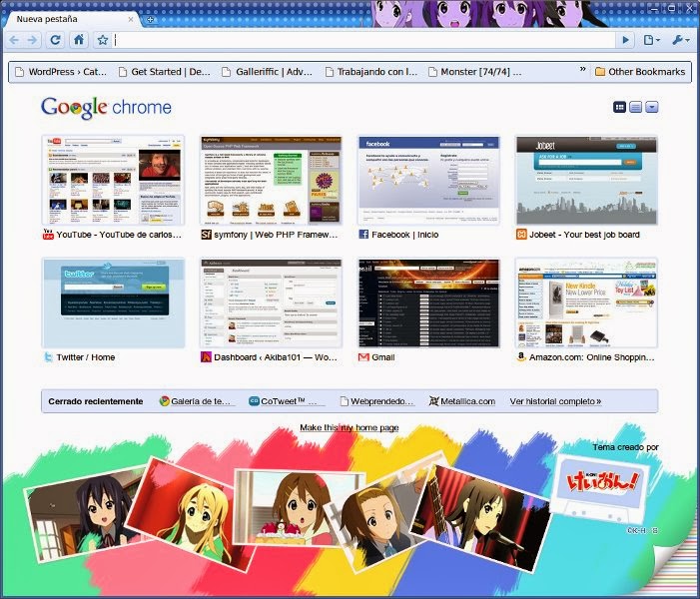Click the Google chrome logo
The width and height of the screenshot is (700, 599).
(x=106, y=108)
